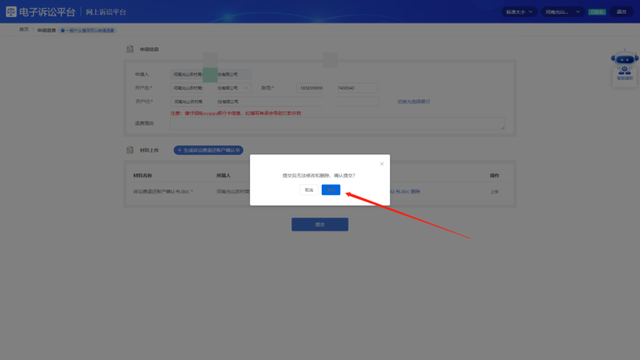Viewport: 640px width, 360px height.
Task: Click the 上传 upload link in the table row
Action: (494, 191)
